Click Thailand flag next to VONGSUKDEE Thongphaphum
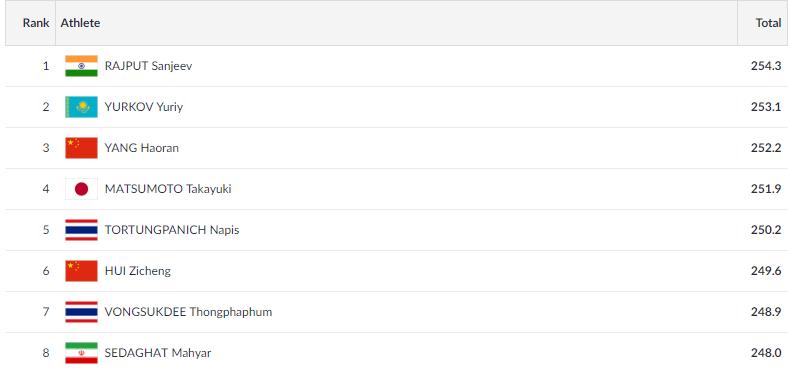 81,312
